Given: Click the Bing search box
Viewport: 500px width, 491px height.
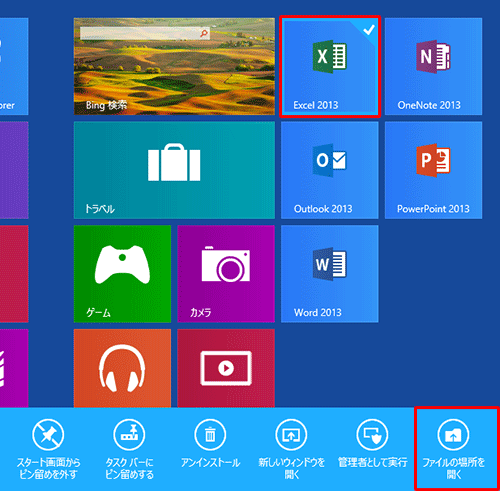Looking at the screenshot, I should (x=145, y=33).
